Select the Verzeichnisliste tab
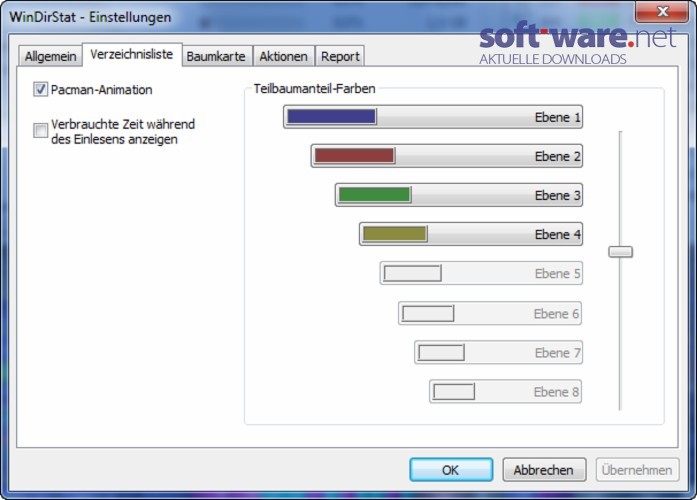 [132, 54]
